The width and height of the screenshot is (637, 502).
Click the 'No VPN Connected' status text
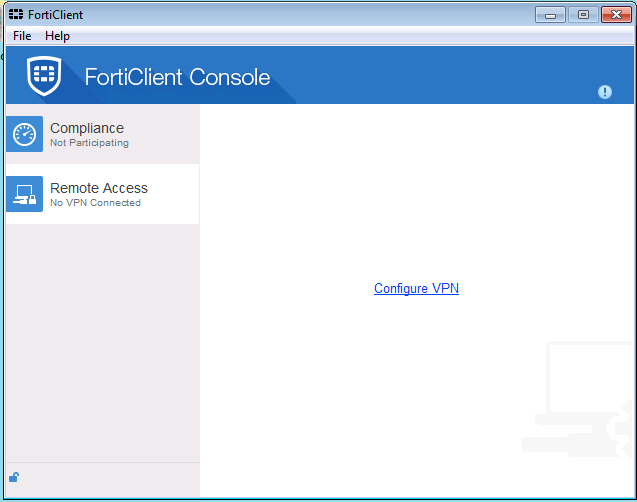pyautogui.click(x=95, y=203)
